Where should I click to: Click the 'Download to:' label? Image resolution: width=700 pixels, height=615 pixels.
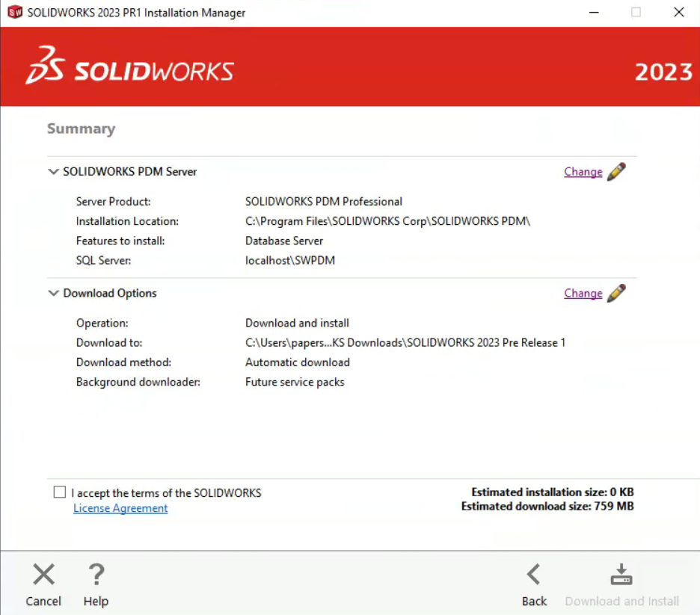click(x=109, y=342)
